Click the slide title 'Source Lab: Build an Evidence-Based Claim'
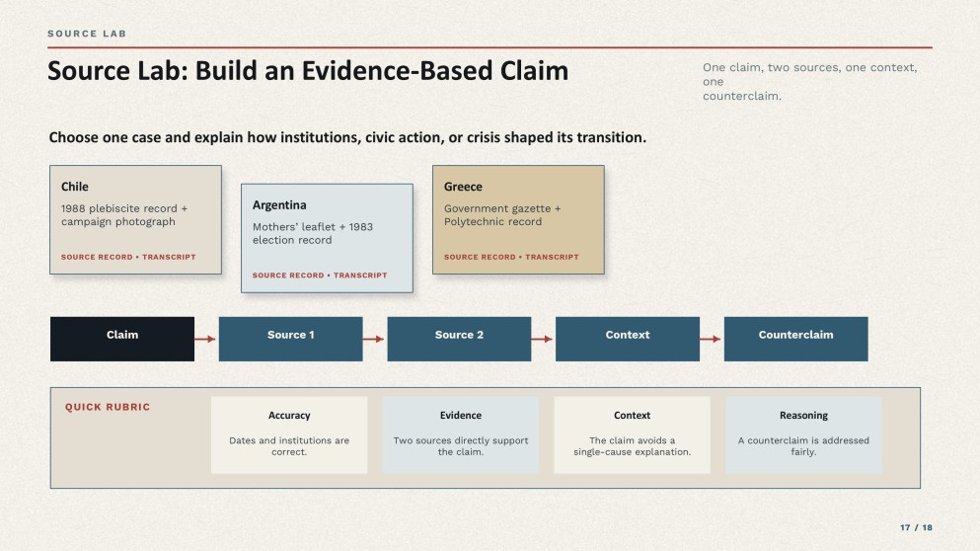This screenshot has width=980, height=551. (x=308, y=71)
